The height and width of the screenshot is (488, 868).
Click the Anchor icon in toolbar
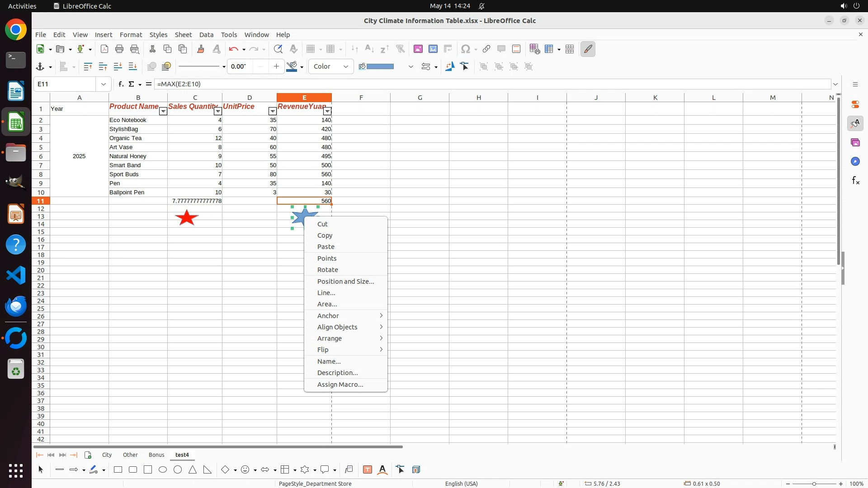40,67
